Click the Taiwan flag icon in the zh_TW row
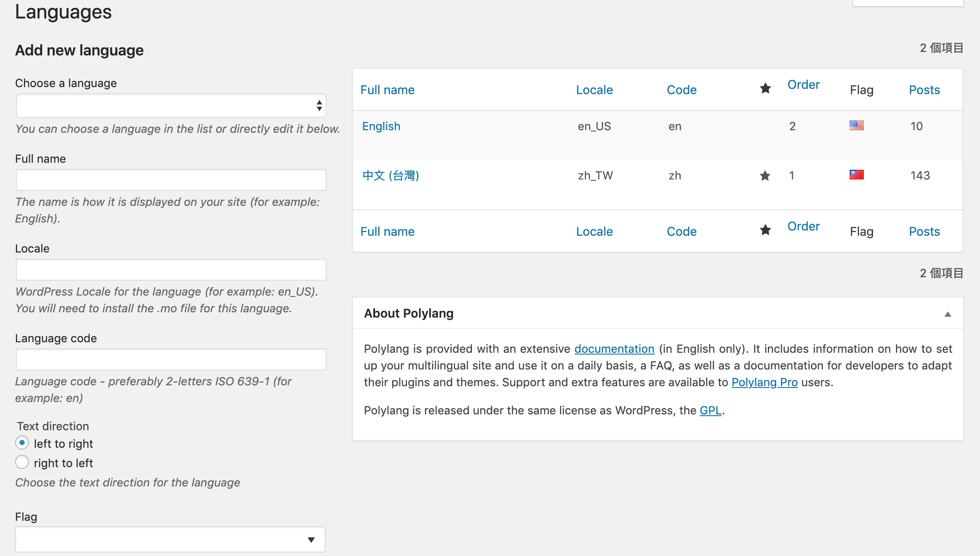Screen dimensions: 980x556 pyautogui.click(x=856, y=175)
